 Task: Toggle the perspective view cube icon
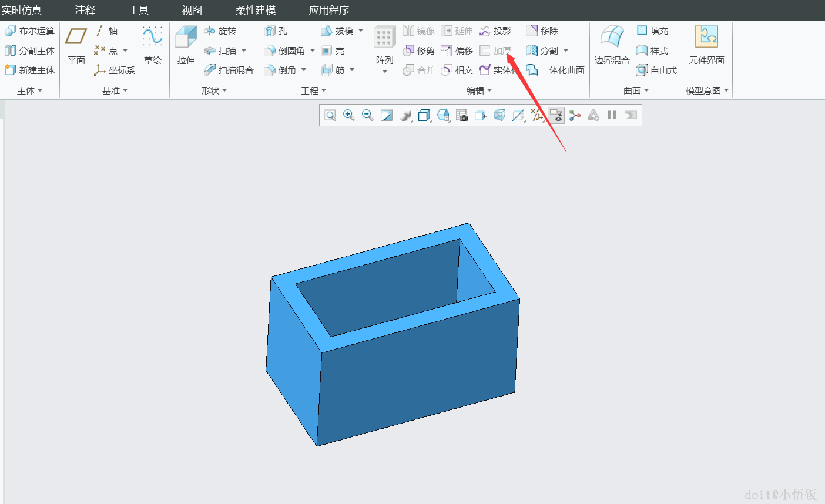499,115
